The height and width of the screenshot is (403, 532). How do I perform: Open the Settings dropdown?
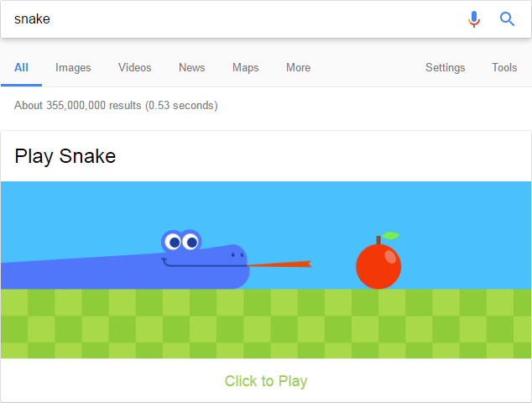pyautogui.click(x=445, y=67)
